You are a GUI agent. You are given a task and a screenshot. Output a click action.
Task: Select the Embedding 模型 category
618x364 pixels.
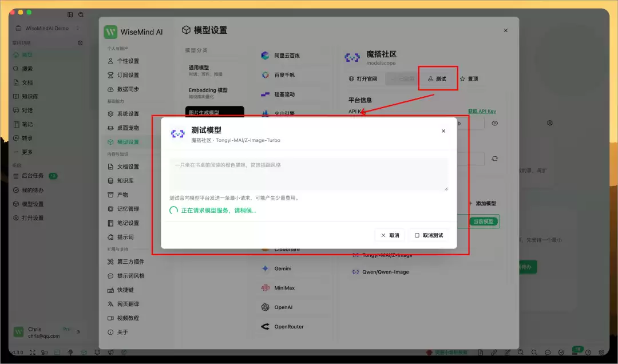pos(215,93)
